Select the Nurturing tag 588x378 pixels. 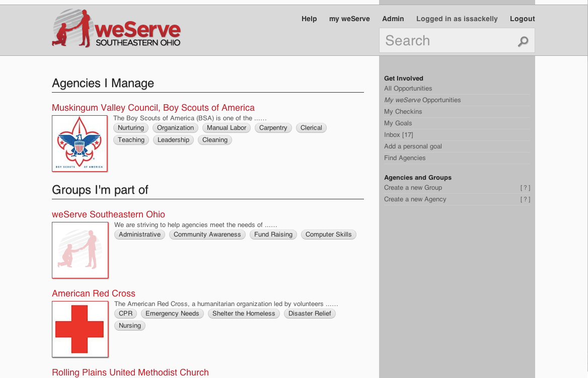click(x=131, y=128)
